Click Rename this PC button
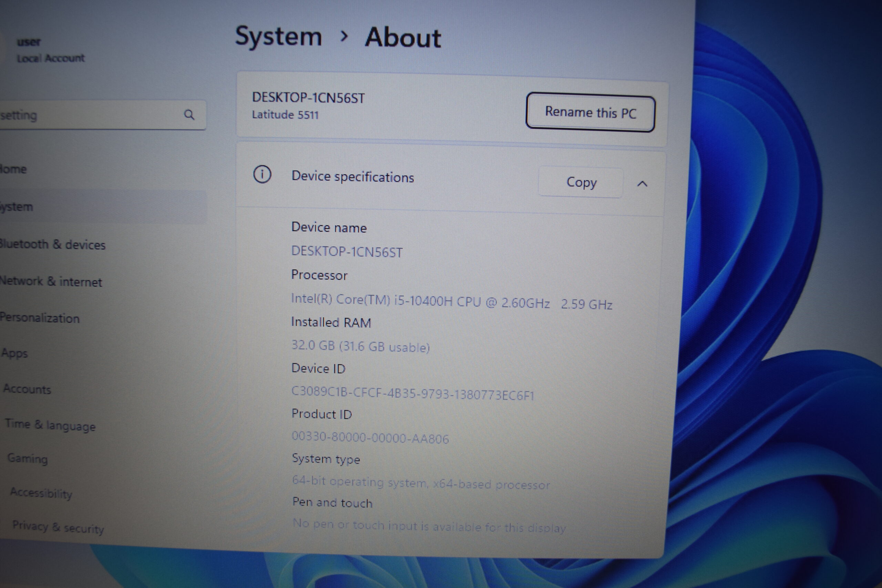The height and width of the screenshot is (588, 882). (590, 112)
